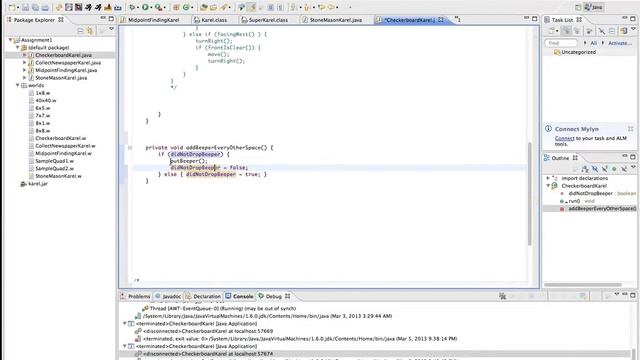Toggle Sort alphabetically in Outline view
This screenshot has width=640, height=360.
pos(585,169)
